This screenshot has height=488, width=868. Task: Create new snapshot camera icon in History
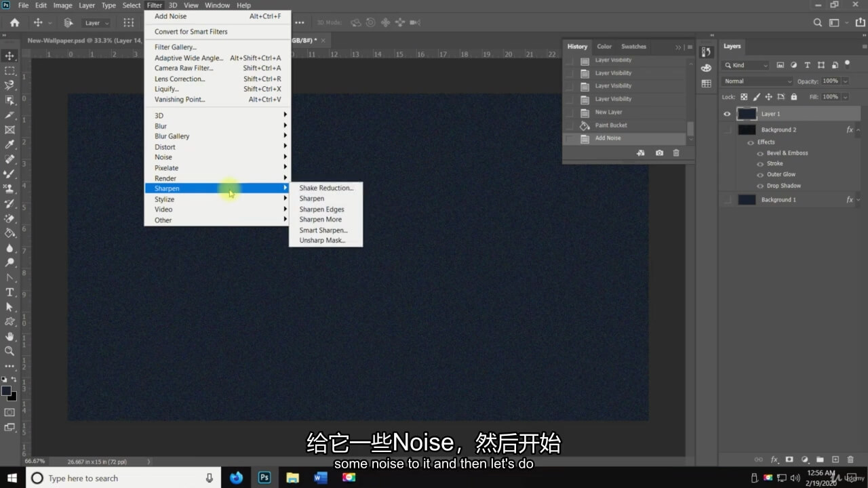(659, 153)
